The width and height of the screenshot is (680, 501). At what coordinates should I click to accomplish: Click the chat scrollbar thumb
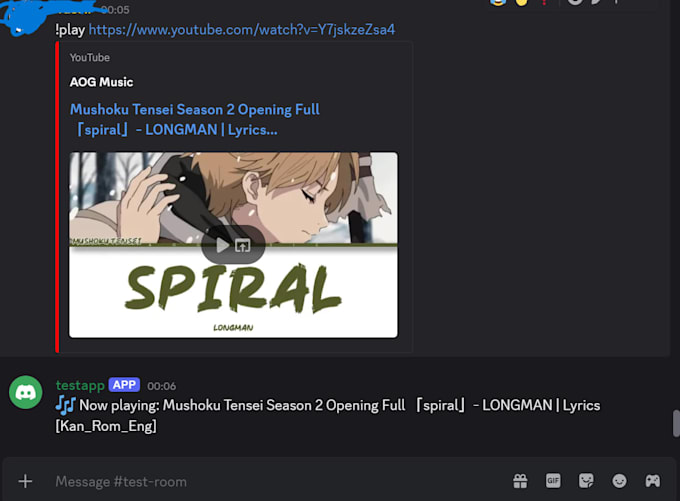click(x=676, y=423)
